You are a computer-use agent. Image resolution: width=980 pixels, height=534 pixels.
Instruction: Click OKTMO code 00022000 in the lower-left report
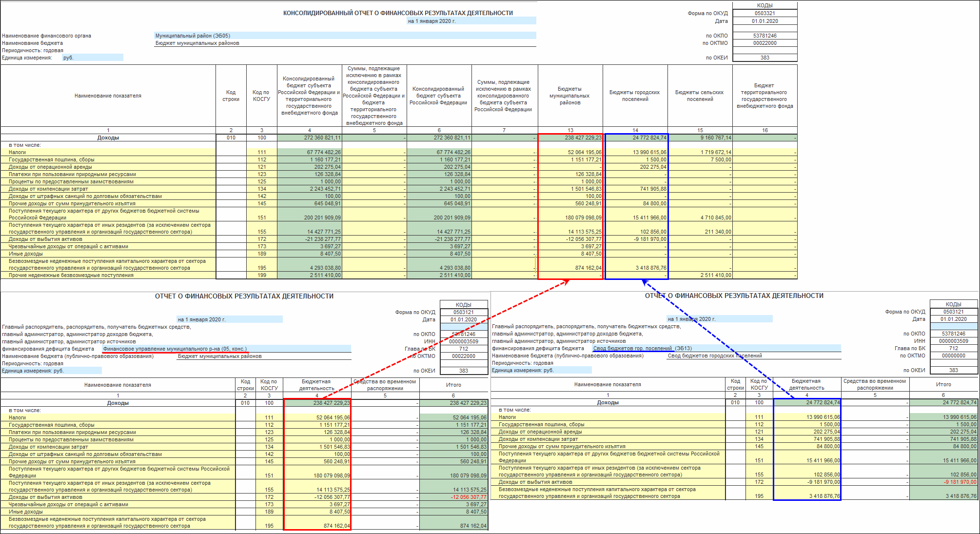point(463,356)
